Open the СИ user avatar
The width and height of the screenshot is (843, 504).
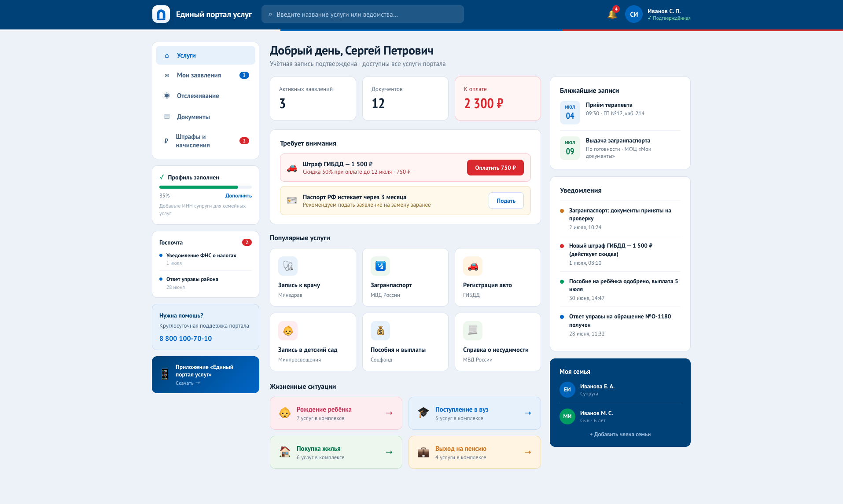click(634, 14)
